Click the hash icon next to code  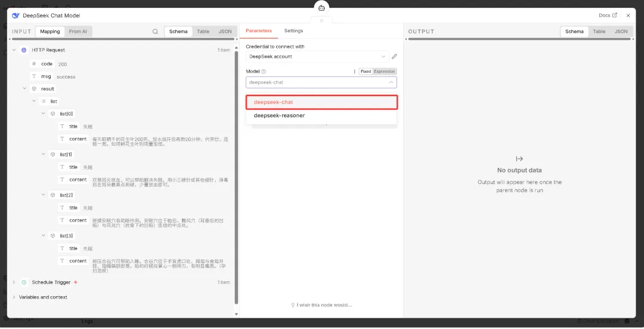point(34,64)
